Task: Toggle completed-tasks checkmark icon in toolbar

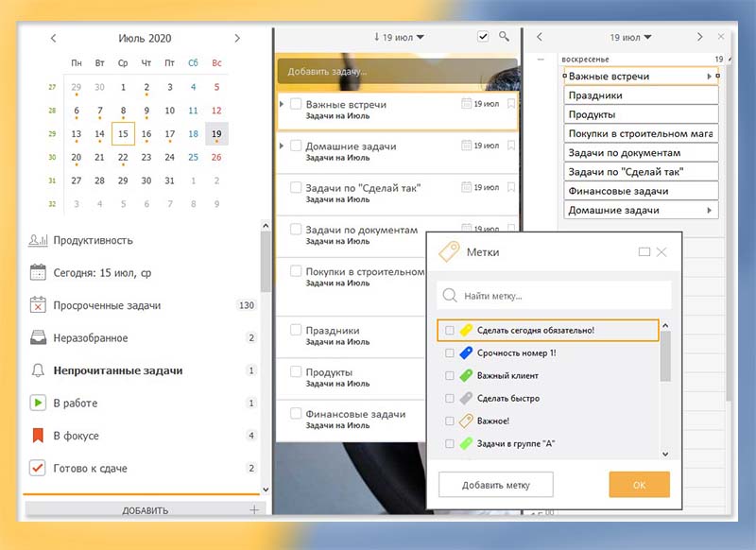Action: (x=483, y=37)
